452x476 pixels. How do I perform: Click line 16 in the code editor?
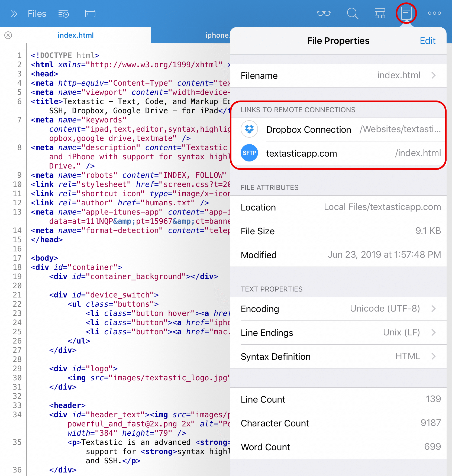pyautogui.click(x=108, y=249)
